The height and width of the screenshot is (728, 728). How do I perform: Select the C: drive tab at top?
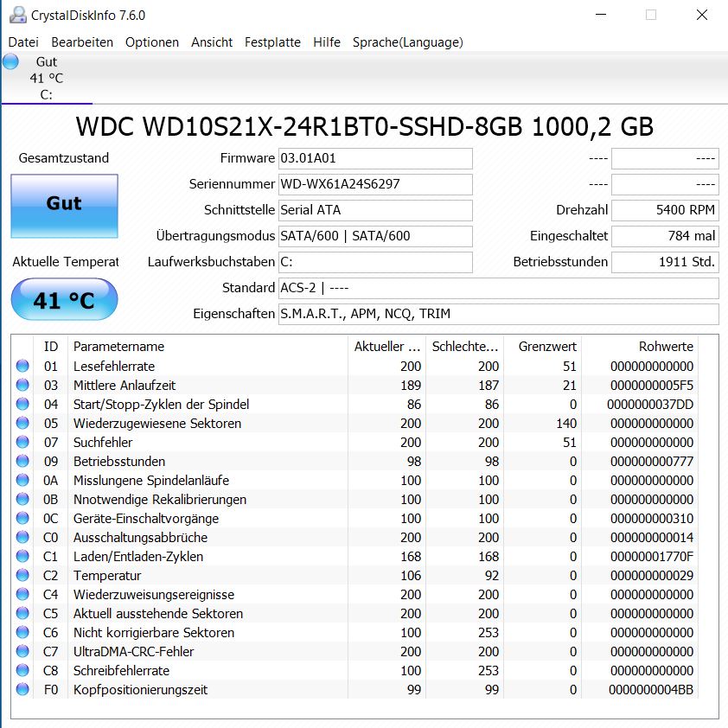(47, 78)
